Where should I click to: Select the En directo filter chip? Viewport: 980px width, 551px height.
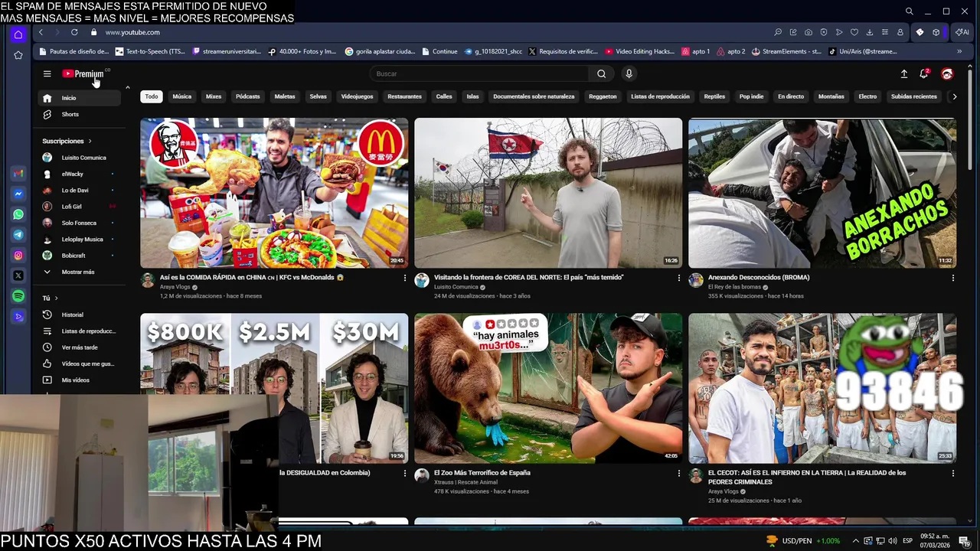tap(791, 96)
